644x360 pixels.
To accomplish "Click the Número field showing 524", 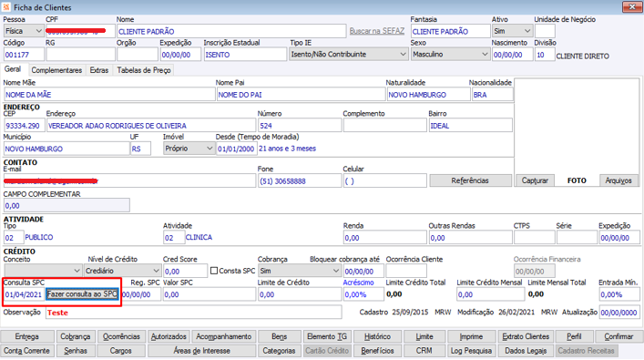I will (300, 126).
